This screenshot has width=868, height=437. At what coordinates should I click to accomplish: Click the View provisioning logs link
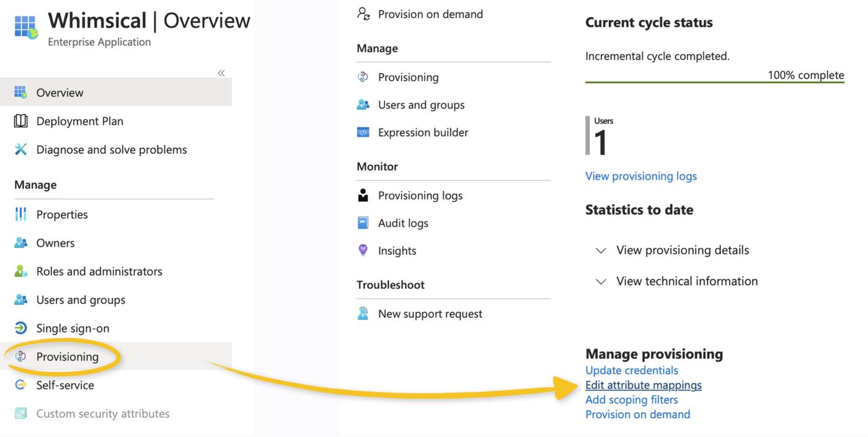pyautogui.click(x=640, y=176)
